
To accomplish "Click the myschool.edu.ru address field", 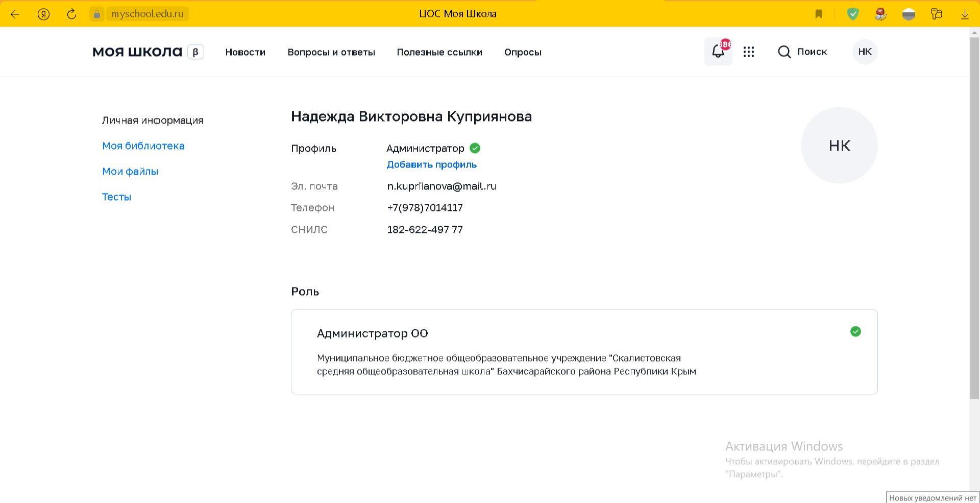I will pos(148,14).
